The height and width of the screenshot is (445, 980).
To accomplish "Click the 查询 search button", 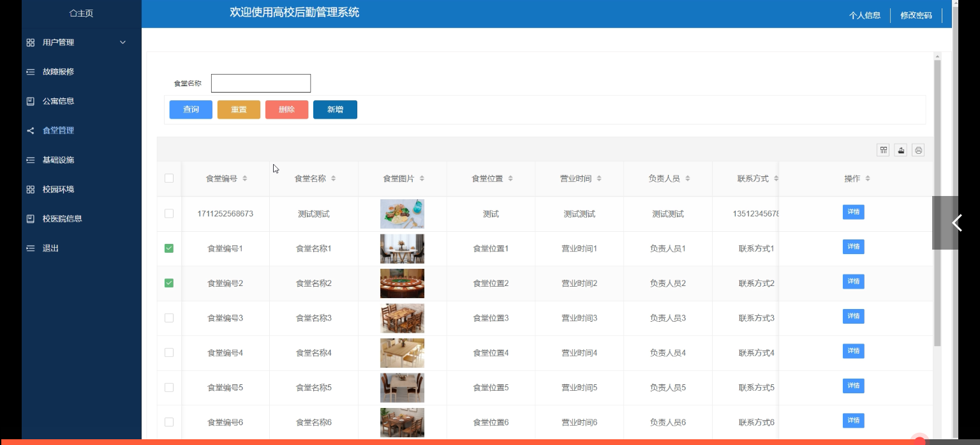I will 191,110.
